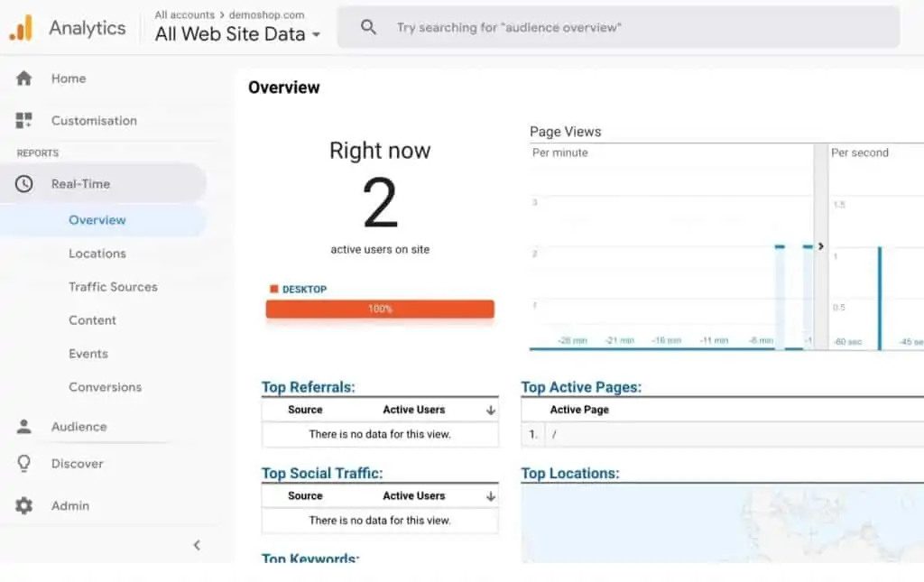The width and height of the screenshot is (924, 582).
Task: Open Discover via the lightbulb icon
Action: (x=25, y=463)
